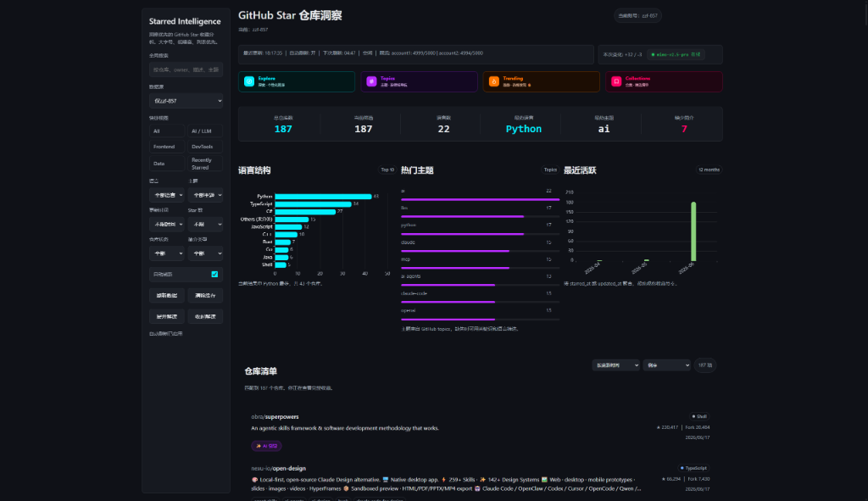The height and width of the screenshot is (501, 868).
Task: Click the Topics badge on hot topics panel
Action: click(550, 170)
